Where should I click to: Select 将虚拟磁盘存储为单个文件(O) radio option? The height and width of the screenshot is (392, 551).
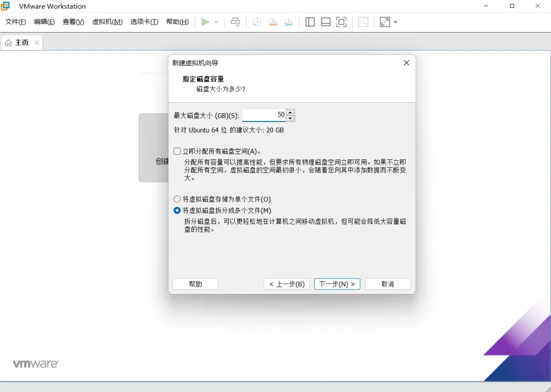click(x=177, y=200)
